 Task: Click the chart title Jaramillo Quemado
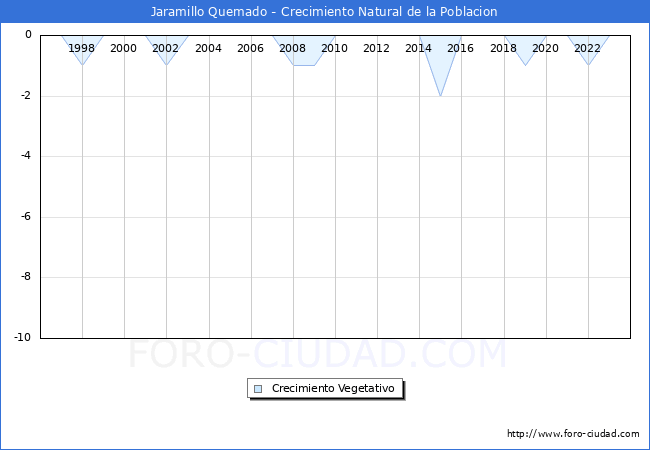(x=209, y=12)
